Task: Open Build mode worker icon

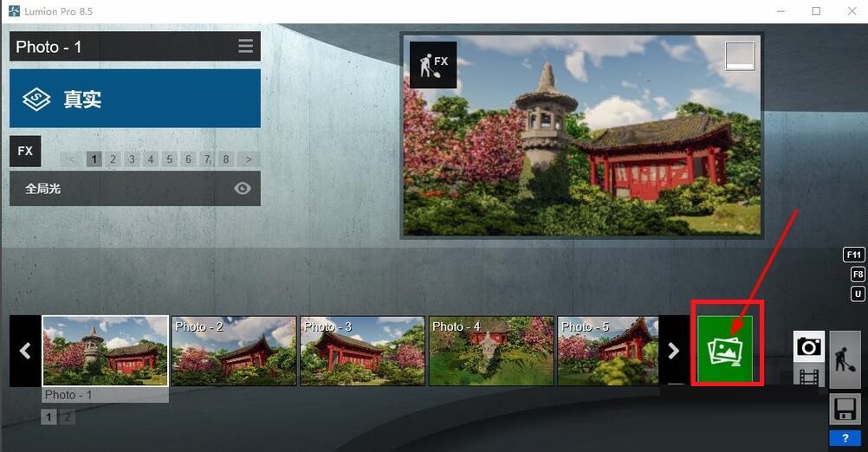Action: point(845,359)
